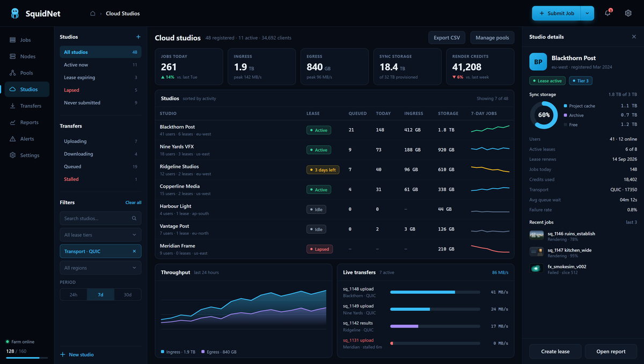The image size is (644, 364).
Task: Click Export CSV
Action: (447, 38)
